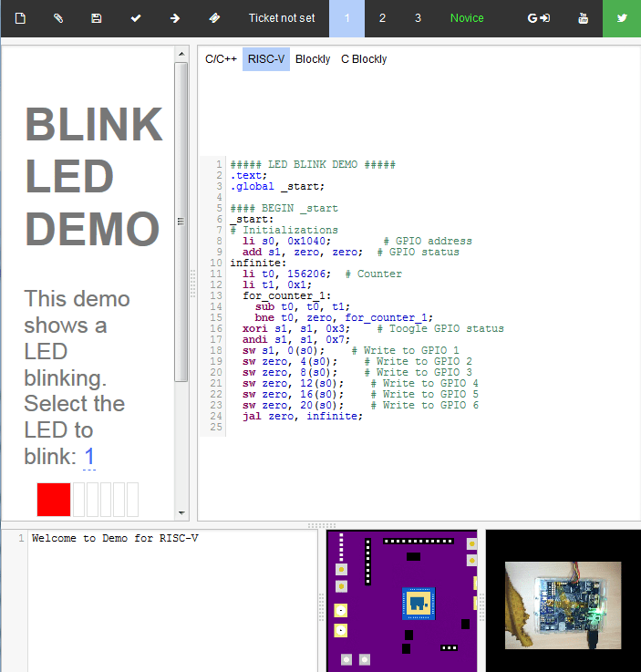
Task: Click the new file icon
Action: pyautogui.click(x=20, y=18)
